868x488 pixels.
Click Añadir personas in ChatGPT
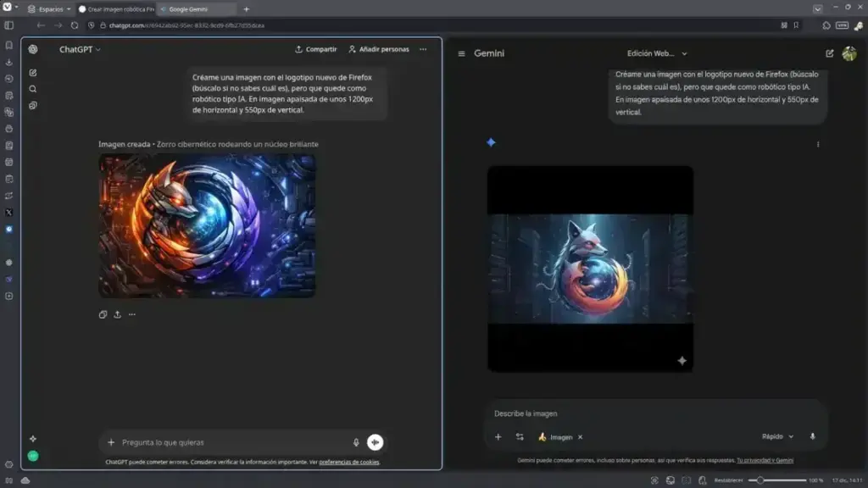[x=379, y=49]
